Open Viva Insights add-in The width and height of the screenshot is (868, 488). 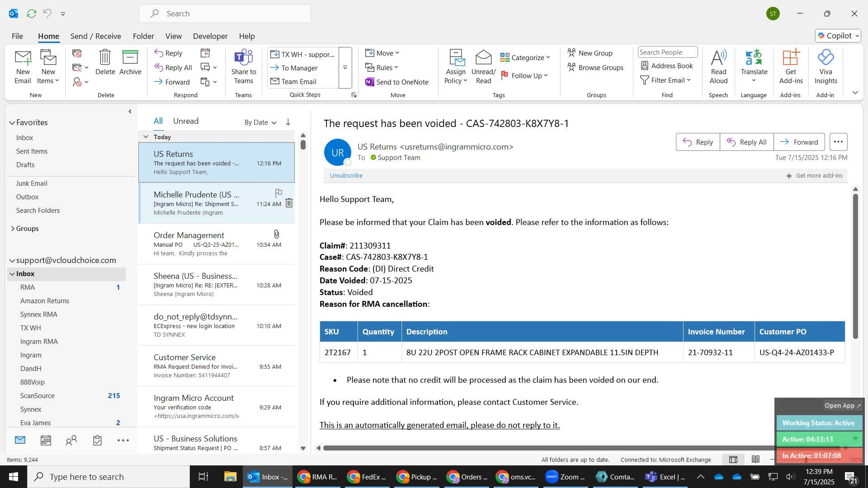click(826, 67)
